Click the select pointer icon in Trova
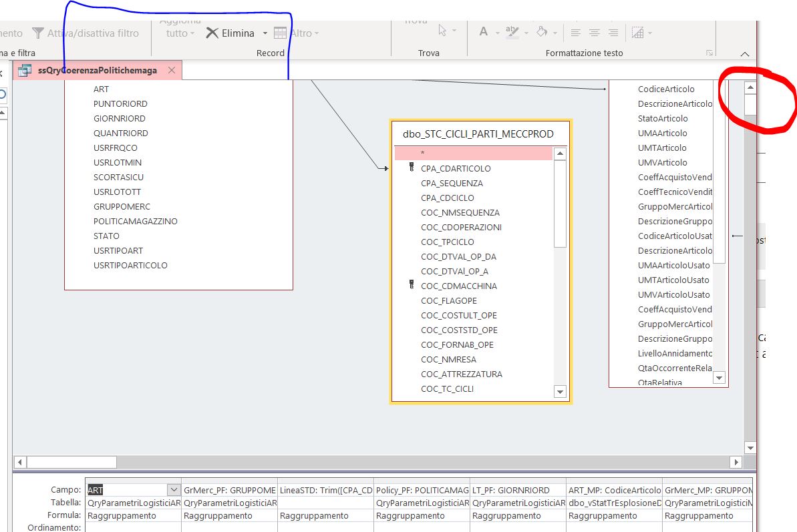Screen dimensions: 797x532 click(x=442, y=31)
